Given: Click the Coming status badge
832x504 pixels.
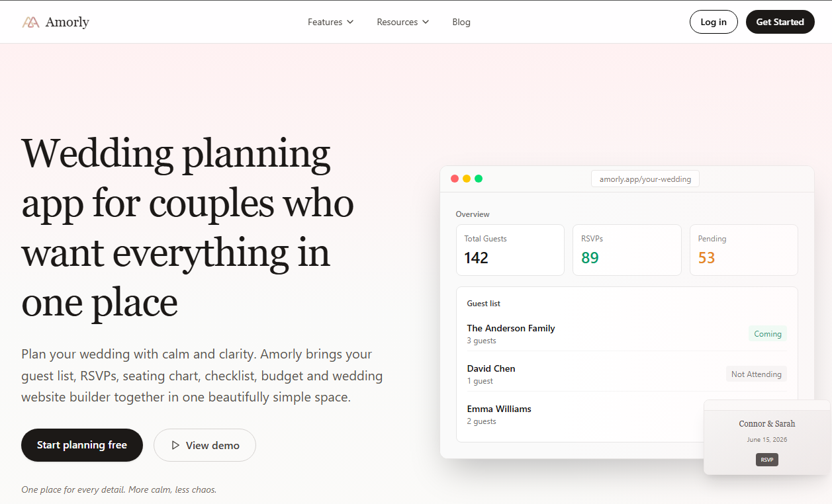Looking at the screenshot, I should pyautogui.click(x=768, y=334).
